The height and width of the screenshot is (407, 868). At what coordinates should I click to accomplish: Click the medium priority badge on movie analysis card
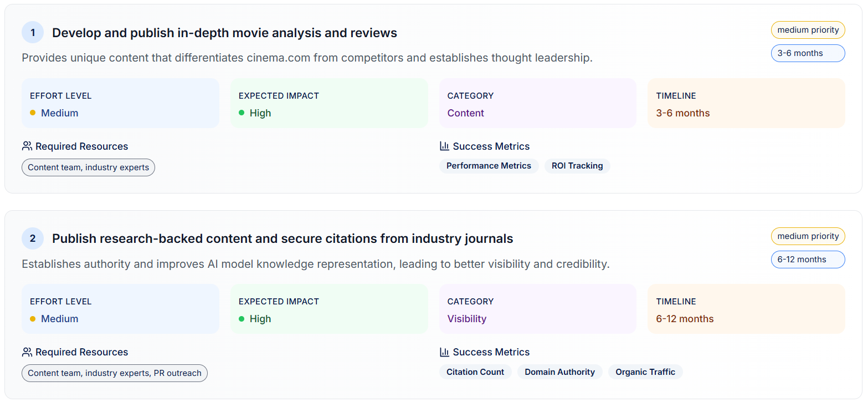tap(808, 30)
